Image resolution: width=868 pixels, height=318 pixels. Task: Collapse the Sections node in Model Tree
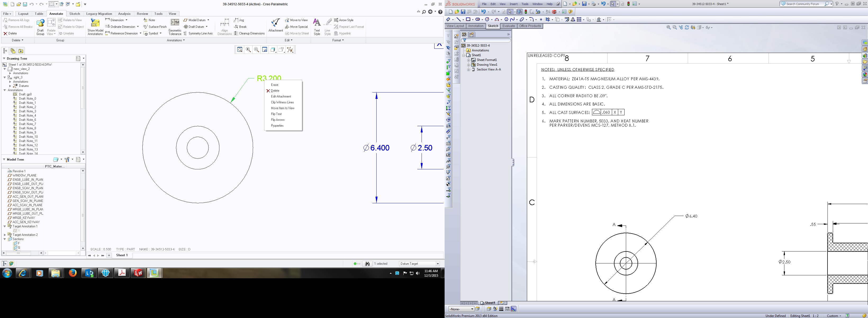tap(5, 239)
